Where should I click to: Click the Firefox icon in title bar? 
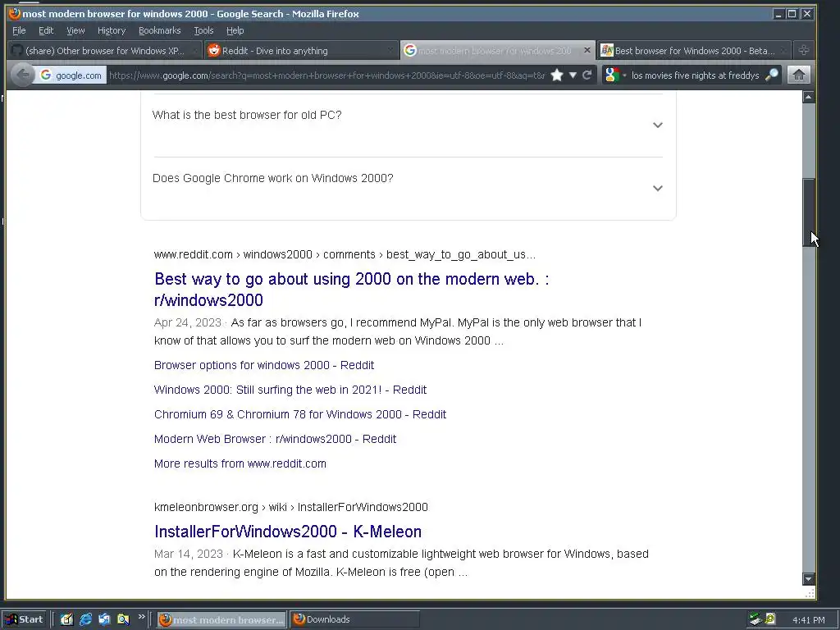click(15, 13)
